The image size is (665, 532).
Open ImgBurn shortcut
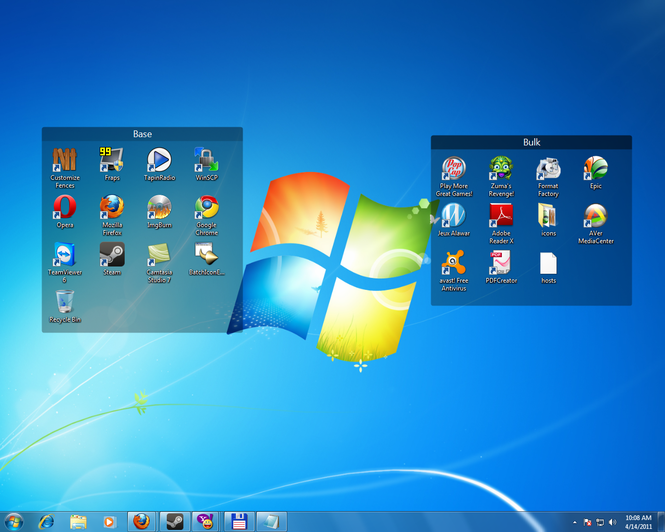pyautogui.click(x=159, y=212)
